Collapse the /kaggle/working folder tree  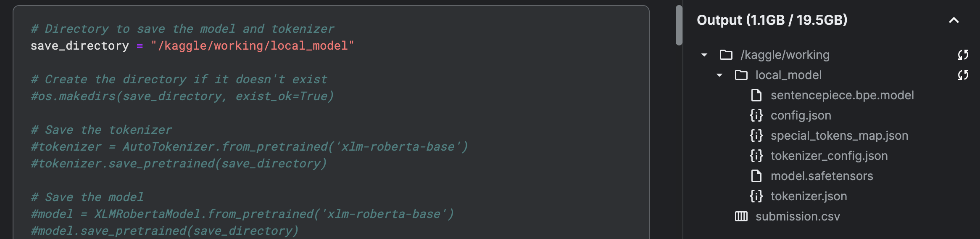(x=704, y=55)
